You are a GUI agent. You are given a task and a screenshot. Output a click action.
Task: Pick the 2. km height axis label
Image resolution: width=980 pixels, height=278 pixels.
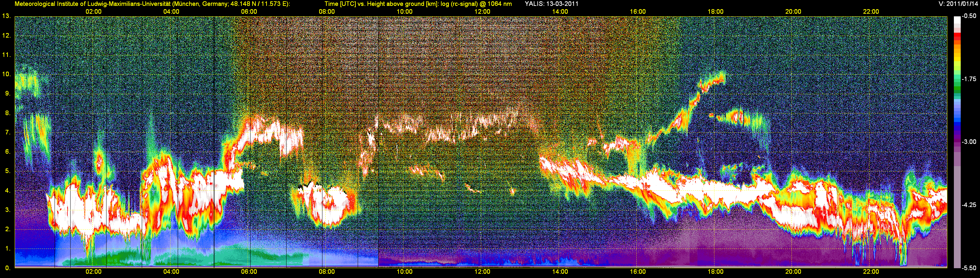(8, 229)
